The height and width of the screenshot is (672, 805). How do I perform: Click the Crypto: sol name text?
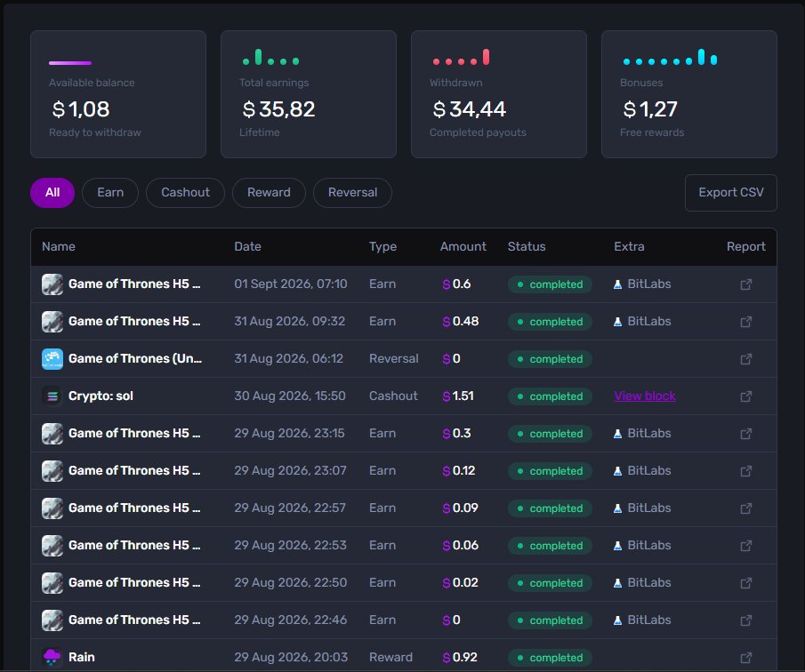101,396
